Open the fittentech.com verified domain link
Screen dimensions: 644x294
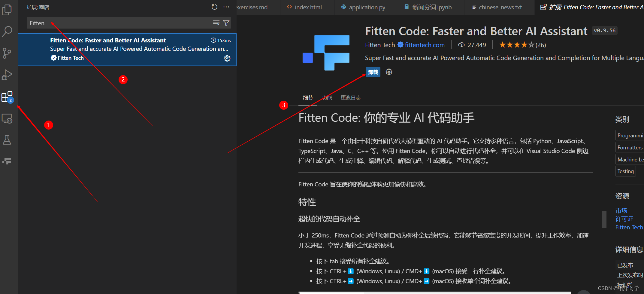point(425,45)
